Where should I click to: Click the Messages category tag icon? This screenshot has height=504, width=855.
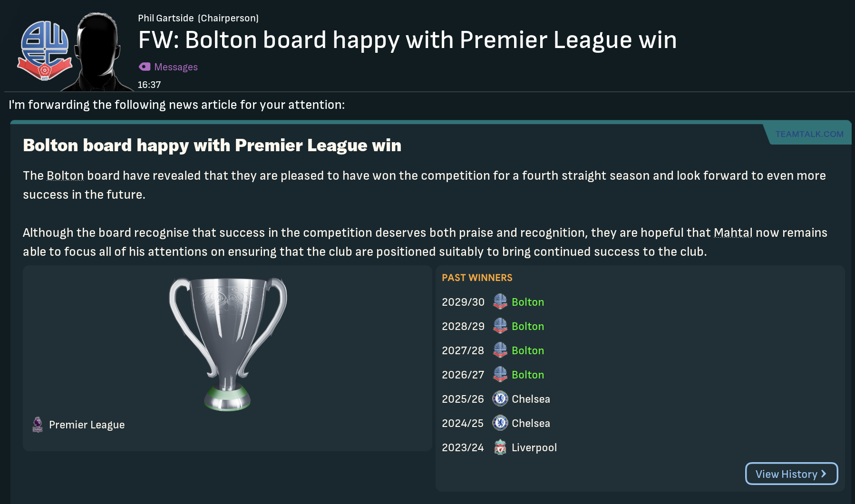tap(144, 67)
